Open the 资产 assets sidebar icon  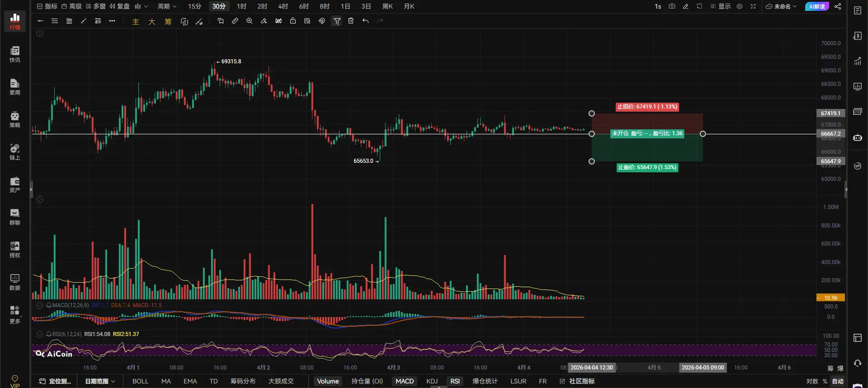click(x=15, y=184)
